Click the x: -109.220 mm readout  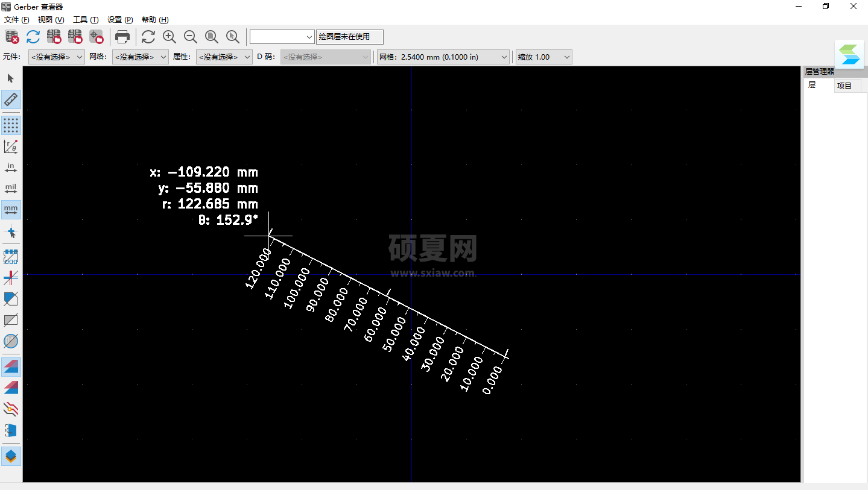pos(204,172)
